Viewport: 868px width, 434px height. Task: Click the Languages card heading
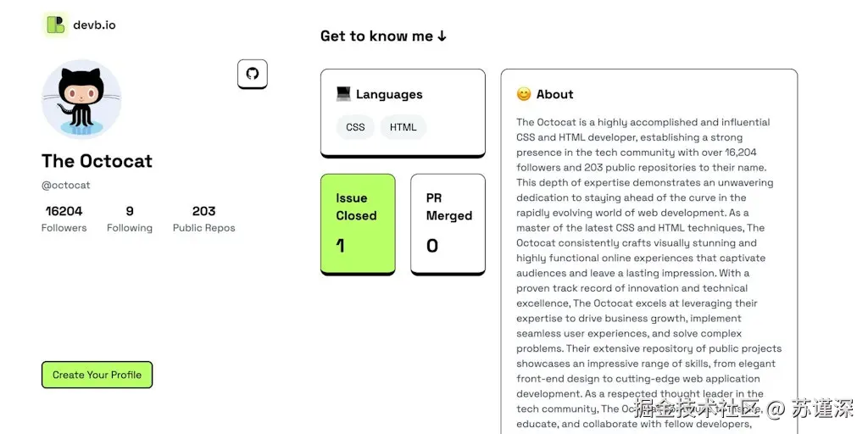[388, 94]
